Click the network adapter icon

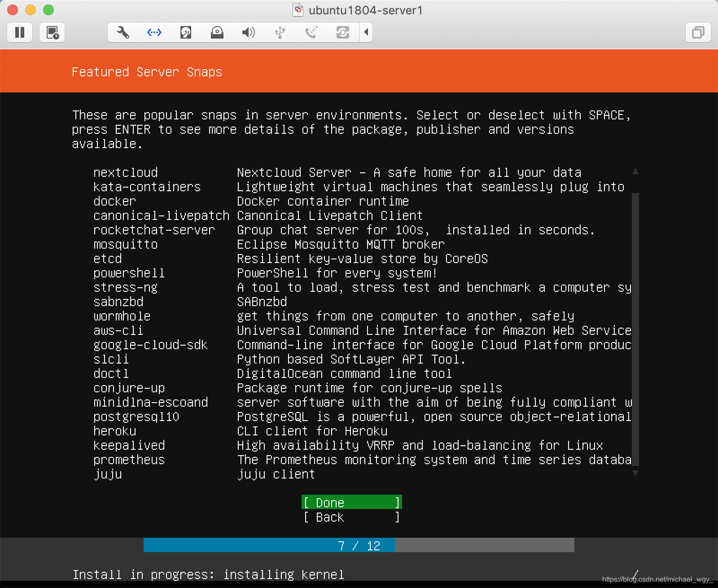click(x=154, y=32)
